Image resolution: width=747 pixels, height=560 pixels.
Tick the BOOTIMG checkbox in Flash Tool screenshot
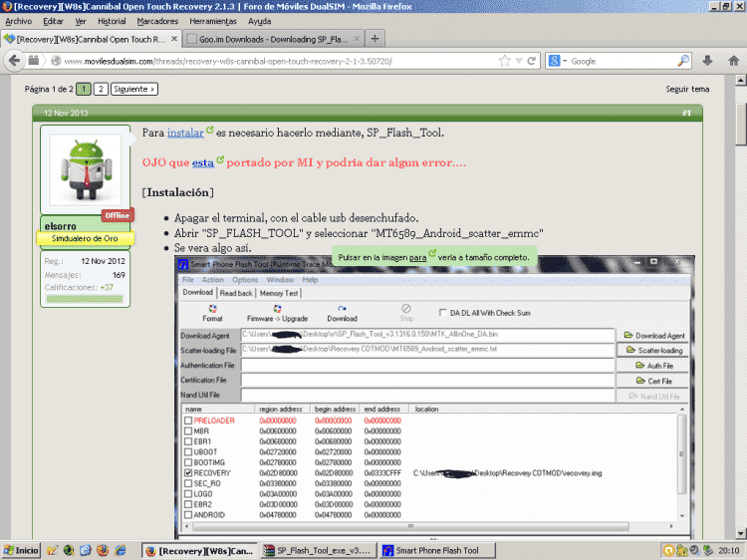[x=188, y=462]
